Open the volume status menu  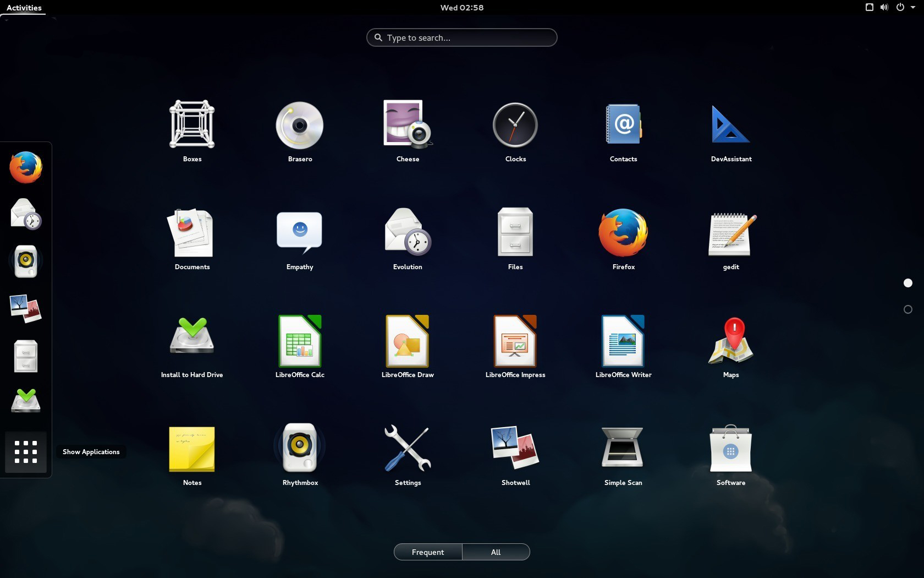point(884,8)
